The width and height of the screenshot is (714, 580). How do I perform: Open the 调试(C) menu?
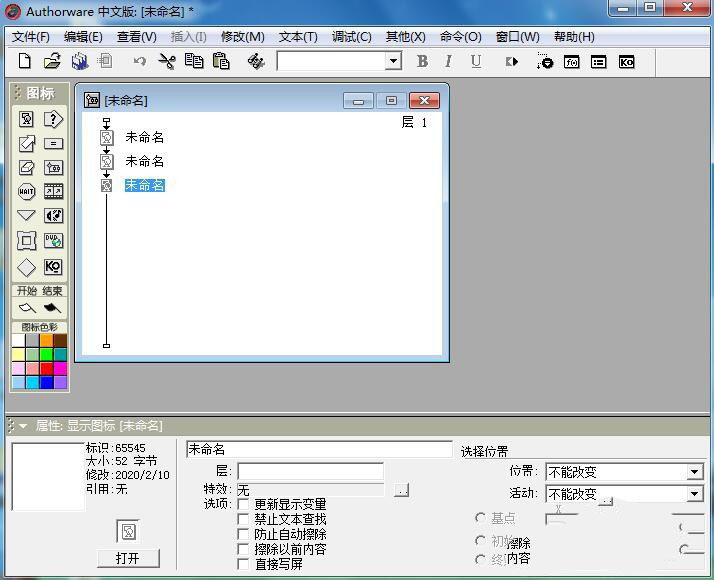(352, 37)
